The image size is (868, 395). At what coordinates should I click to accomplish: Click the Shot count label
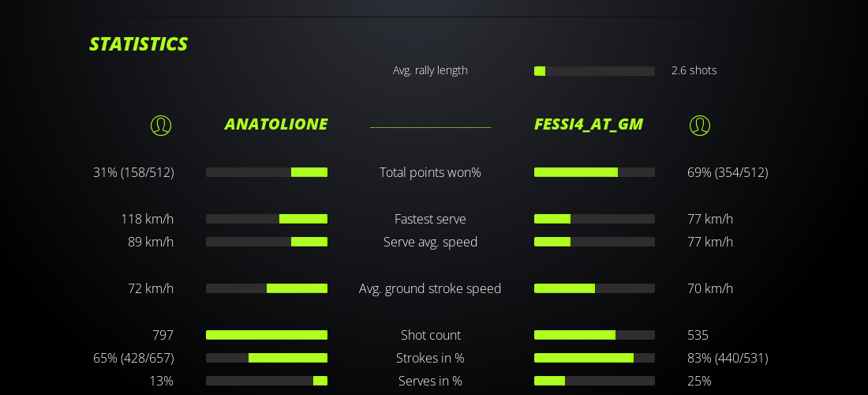point(430,335)
